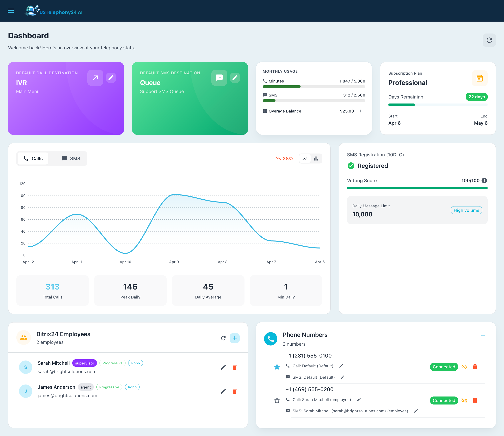Open vetting score info icon
The height and width of the screenshot is (436, 504).
pos(484,180)
